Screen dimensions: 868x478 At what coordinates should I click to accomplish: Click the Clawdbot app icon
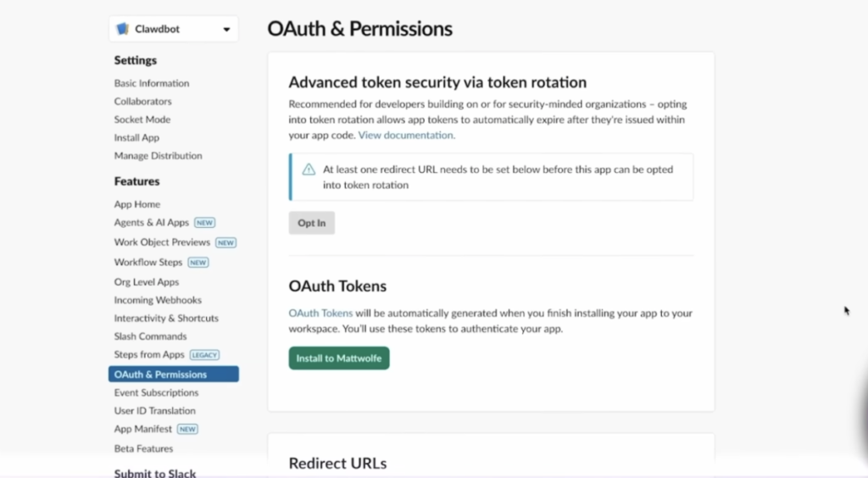coord(124,29)
